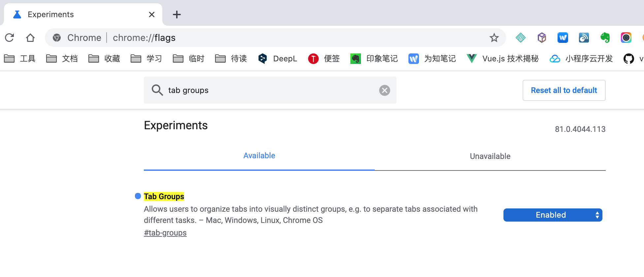The height and width of the screenshot is (277, 644).
Task: Expand the 工具 bookmarks folder
Action: [x=20, y=59]
